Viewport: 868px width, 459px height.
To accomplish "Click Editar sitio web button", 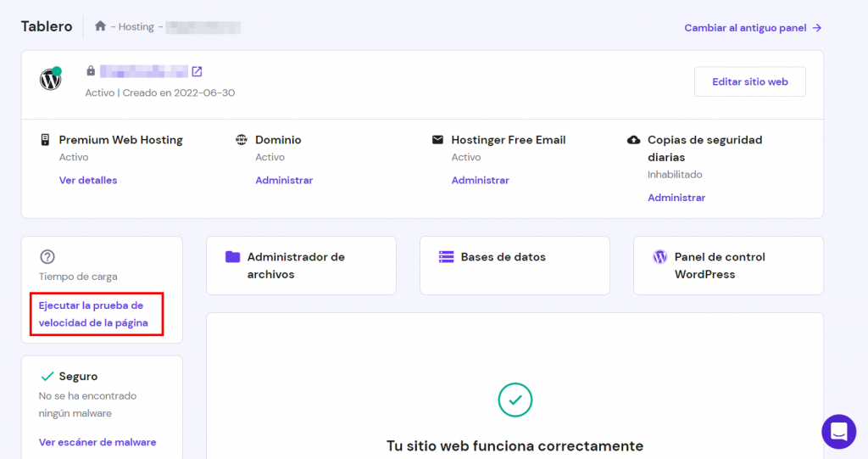I will (749, 81).
